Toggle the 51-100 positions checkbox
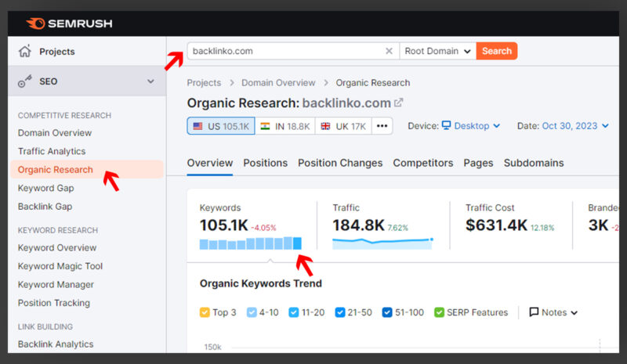Screen dimensions: 627x364 (387, 312)
